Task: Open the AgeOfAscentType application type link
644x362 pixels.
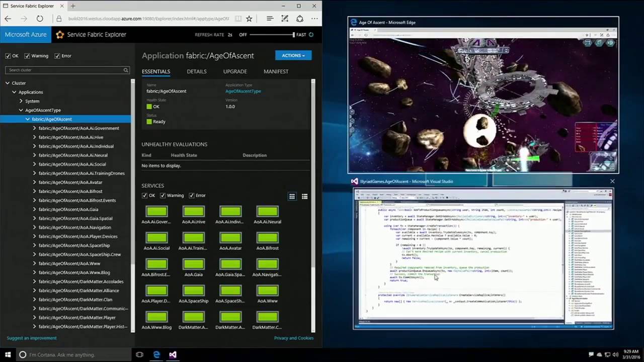Action: pos(243,91)
